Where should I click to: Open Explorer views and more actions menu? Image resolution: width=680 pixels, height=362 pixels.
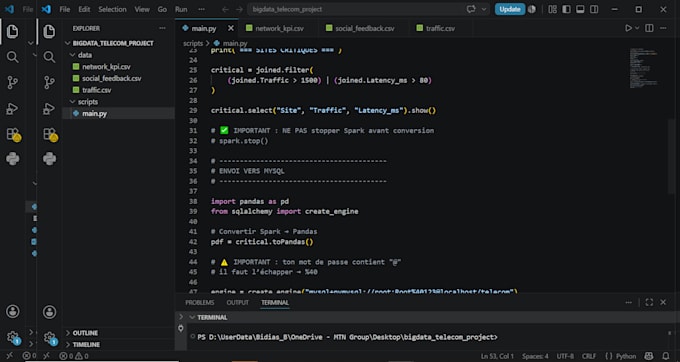tap(162, 28)
